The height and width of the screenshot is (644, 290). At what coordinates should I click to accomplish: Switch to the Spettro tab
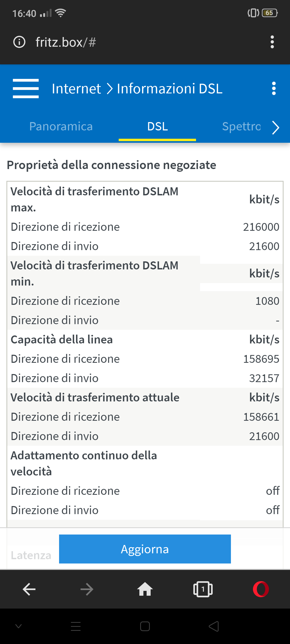(x=241, y=126)
